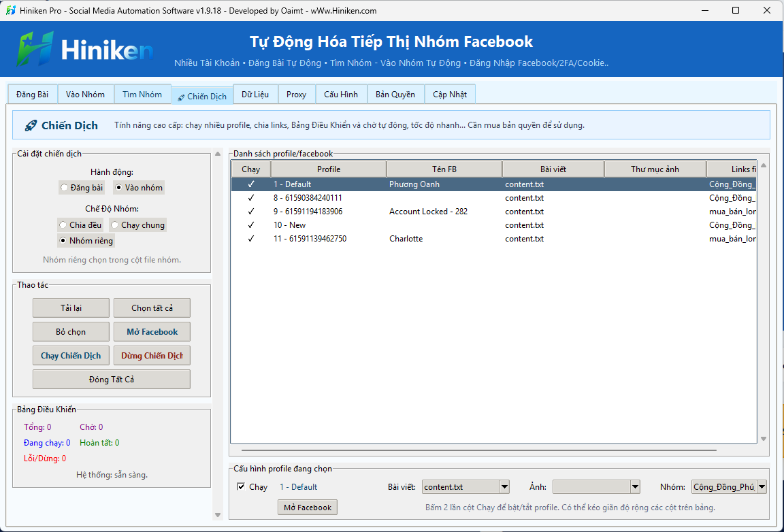The image size is (784, 532).
Task: Click the Hiniken app icon in title bar
Action: tap(10, 10)
